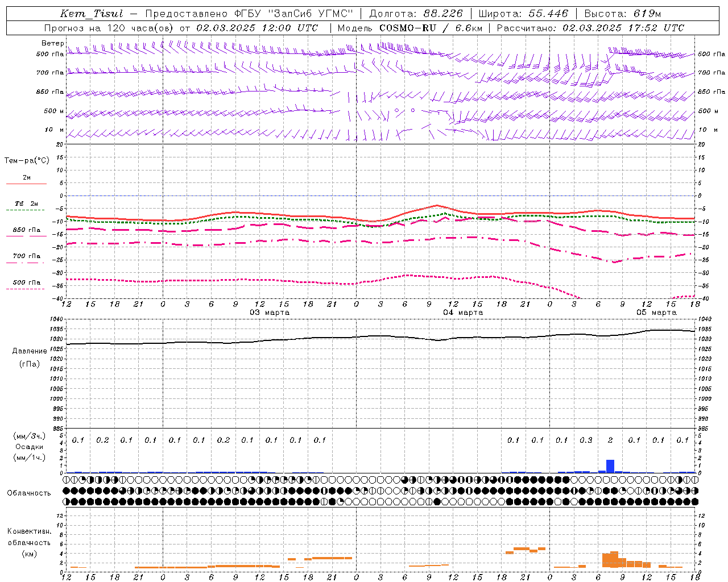
Task: Click the (мм/3ч.) units label
Action: 29,436
